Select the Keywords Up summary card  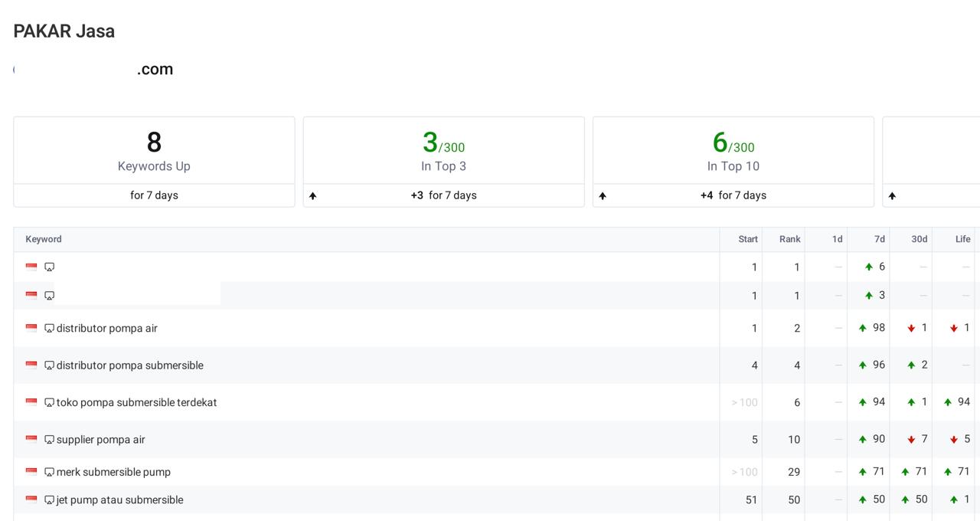(154, 152)
